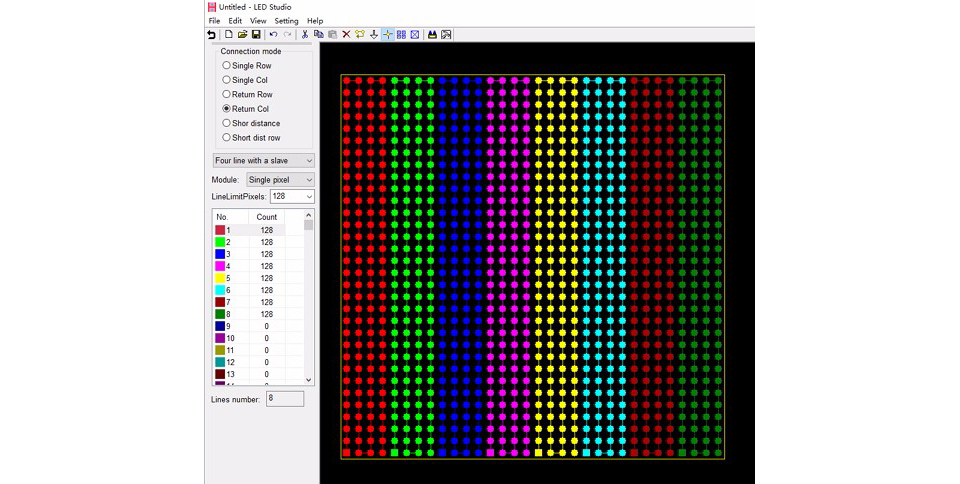960x484 pixels.
Task: Click the No. column header
Action: click(x=230, y=217)
